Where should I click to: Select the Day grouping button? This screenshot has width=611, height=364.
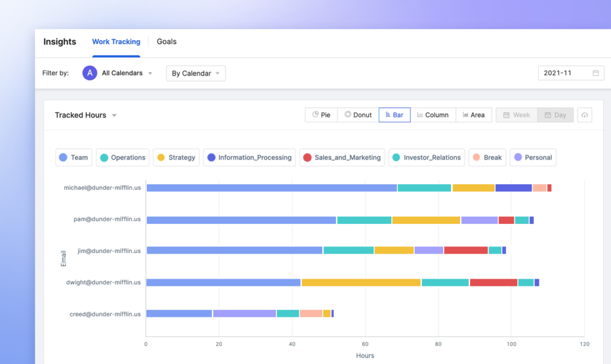click(555, 115)
